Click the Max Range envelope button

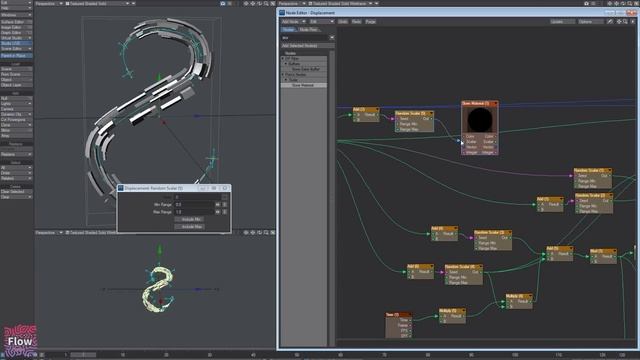(x=224, y=212)
